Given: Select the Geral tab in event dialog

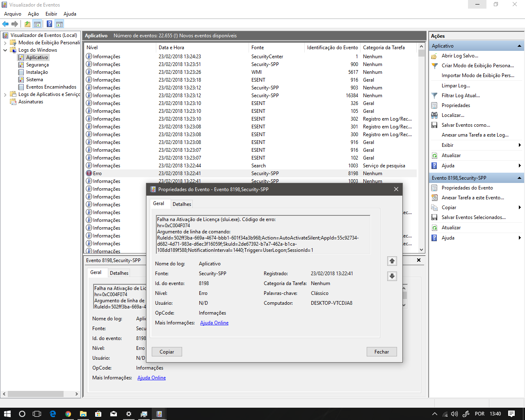Looking at the screenshot, I should point(159,203).
